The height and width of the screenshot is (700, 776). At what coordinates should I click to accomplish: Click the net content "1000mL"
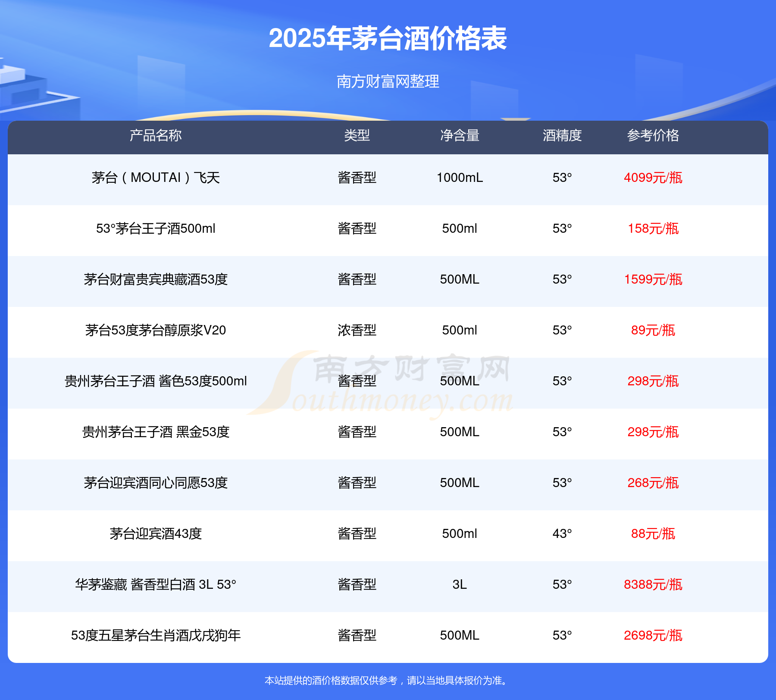460,178
